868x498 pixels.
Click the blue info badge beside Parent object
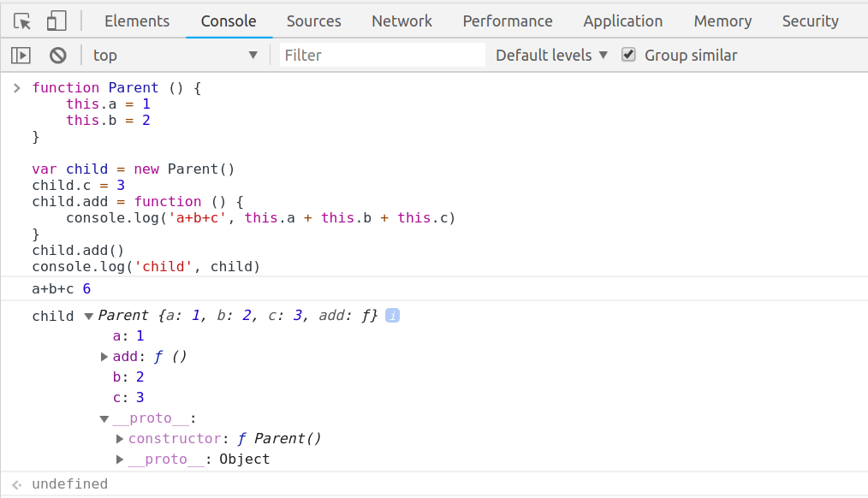click(392, 316)
